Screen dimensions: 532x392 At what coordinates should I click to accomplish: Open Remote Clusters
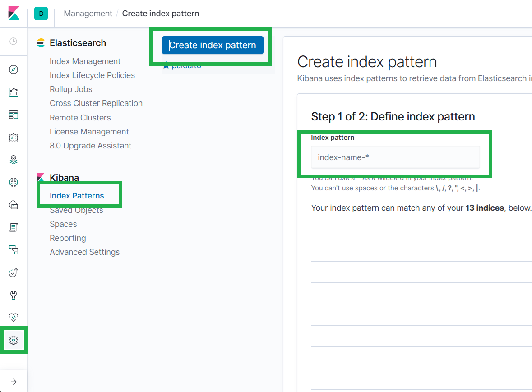click(80, 118)
